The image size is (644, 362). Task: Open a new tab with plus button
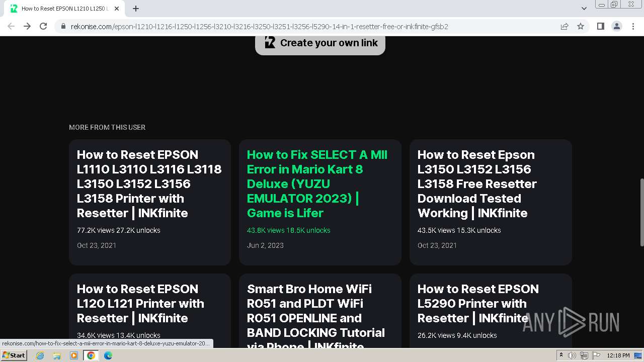[x=135, y=9]
